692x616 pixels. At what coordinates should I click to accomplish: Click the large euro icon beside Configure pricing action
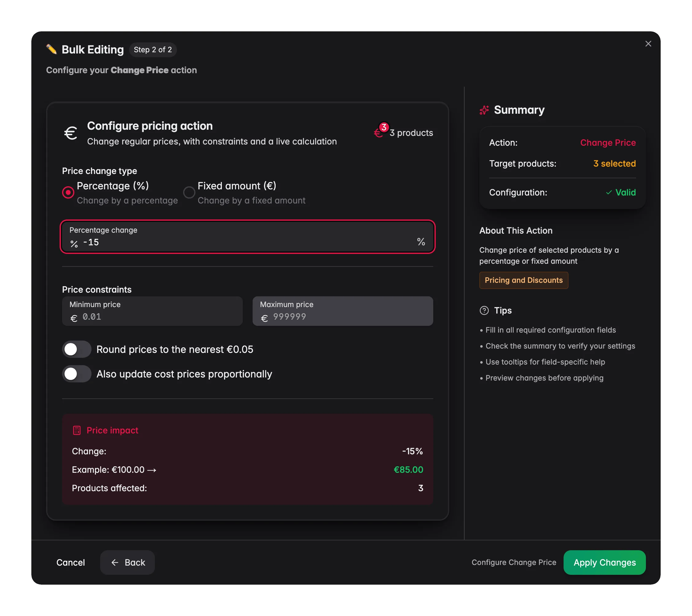click(x=71, y=133)
